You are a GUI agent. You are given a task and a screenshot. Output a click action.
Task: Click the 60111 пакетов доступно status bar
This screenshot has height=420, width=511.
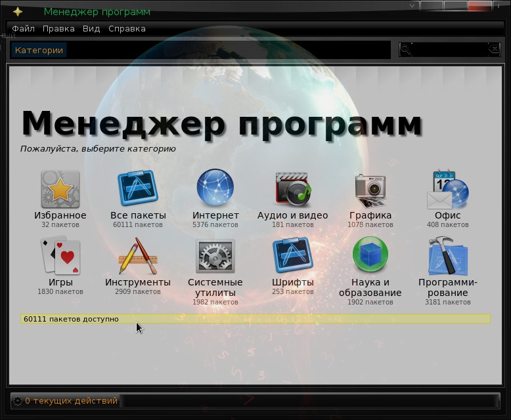click(x=255, y=319)
